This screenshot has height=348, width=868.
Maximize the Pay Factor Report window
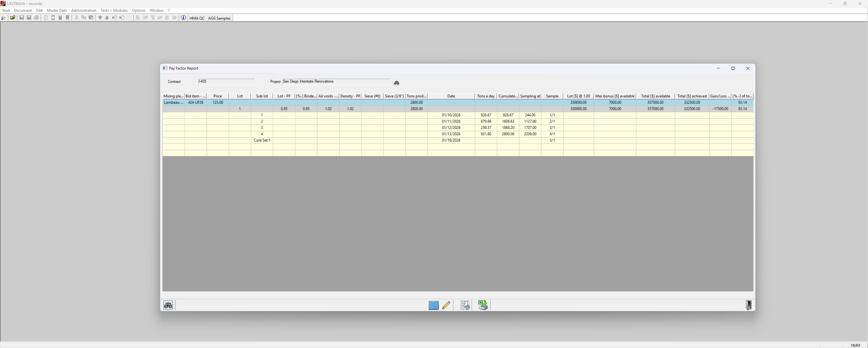[733, 68]
